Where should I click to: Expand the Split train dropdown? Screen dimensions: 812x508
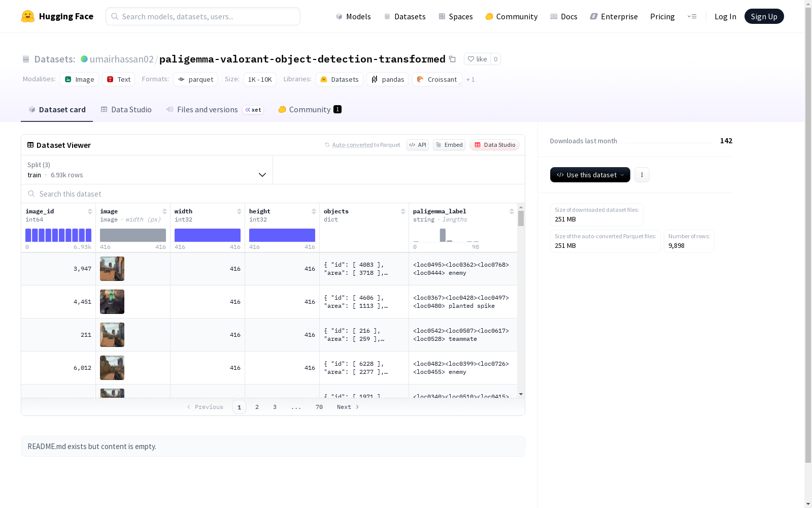pyautogui.click(x=147, y=170)
